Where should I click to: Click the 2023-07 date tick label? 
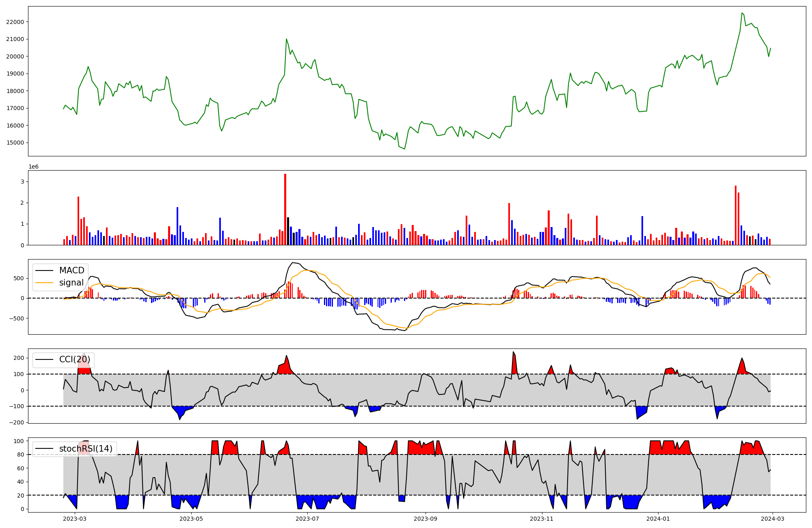[x=307, y=518]
